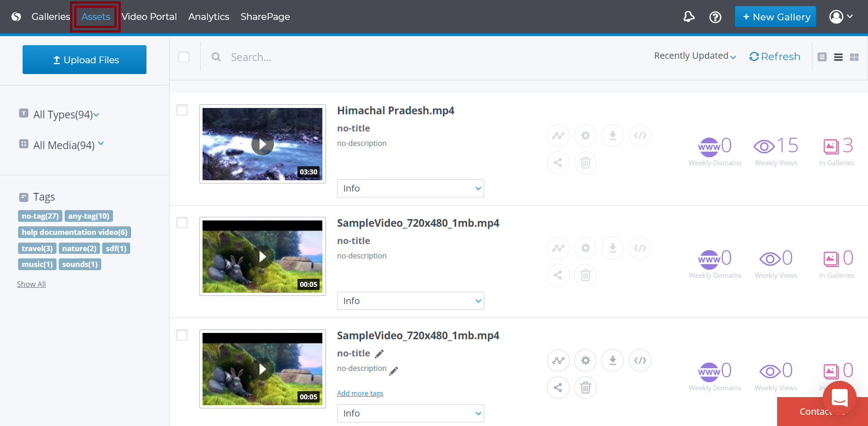This screenshot has height=426, width=868.
Task: Open the help question mark icon
Action: point(715,17)
